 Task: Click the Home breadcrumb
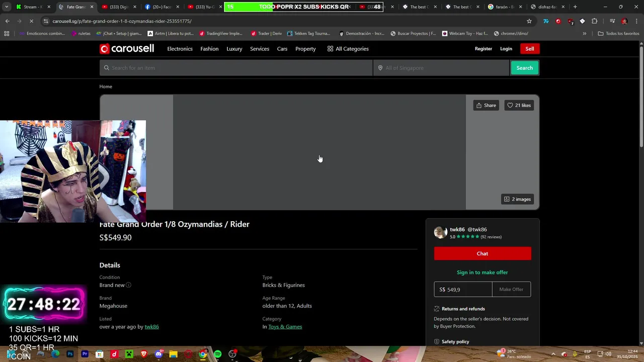106,86
